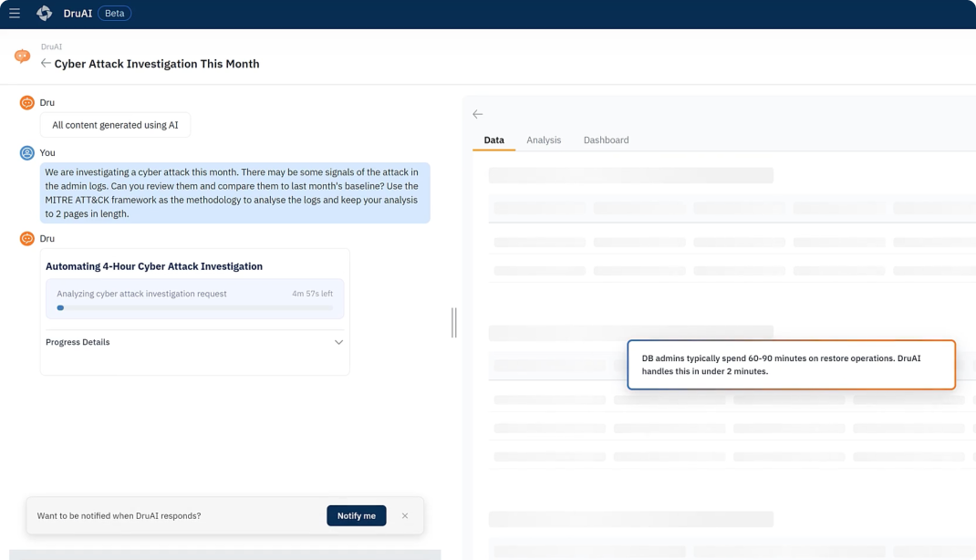Click the back arrow in the data panel
The width and height of the screenshot is (976, 560).
(477, 114)
